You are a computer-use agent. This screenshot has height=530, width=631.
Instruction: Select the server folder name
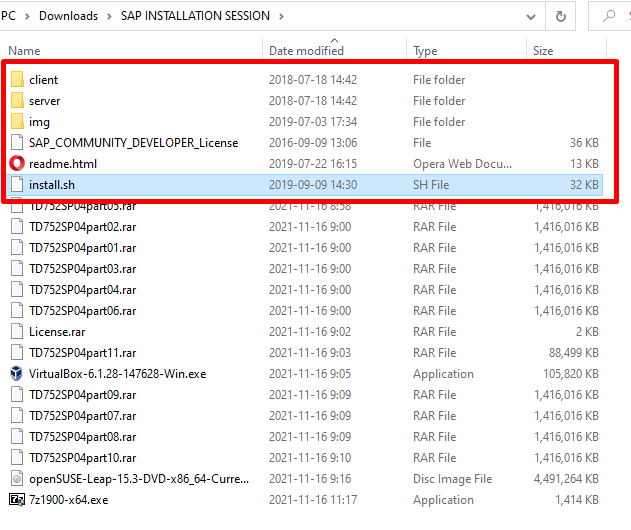coord(45,101)
